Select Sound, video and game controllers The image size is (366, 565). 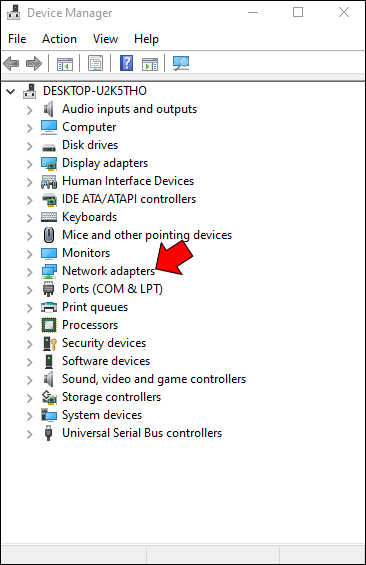tap(154, 379)
